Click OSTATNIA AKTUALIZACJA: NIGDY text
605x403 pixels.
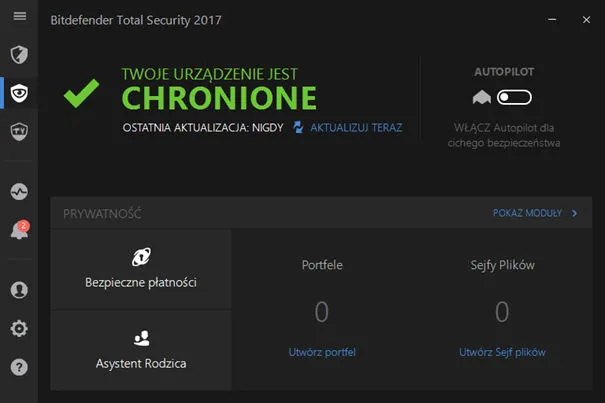[203, 128]
